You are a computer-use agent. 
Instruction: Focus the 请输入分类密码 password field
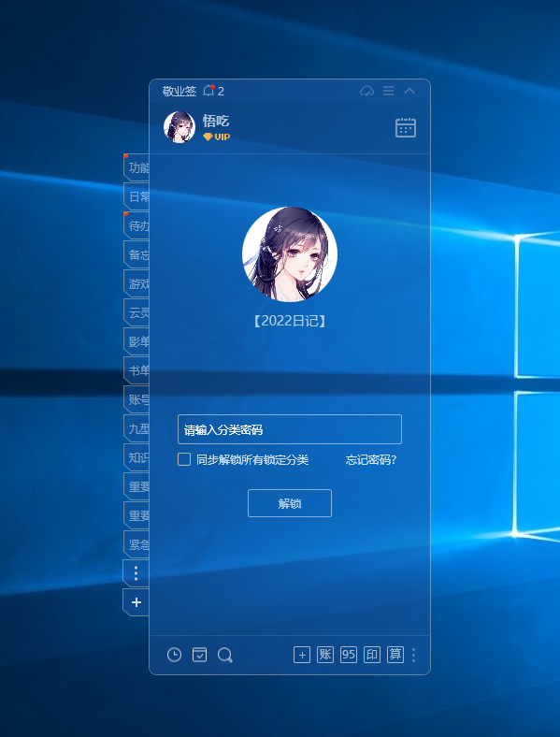[x=290, y=429]
